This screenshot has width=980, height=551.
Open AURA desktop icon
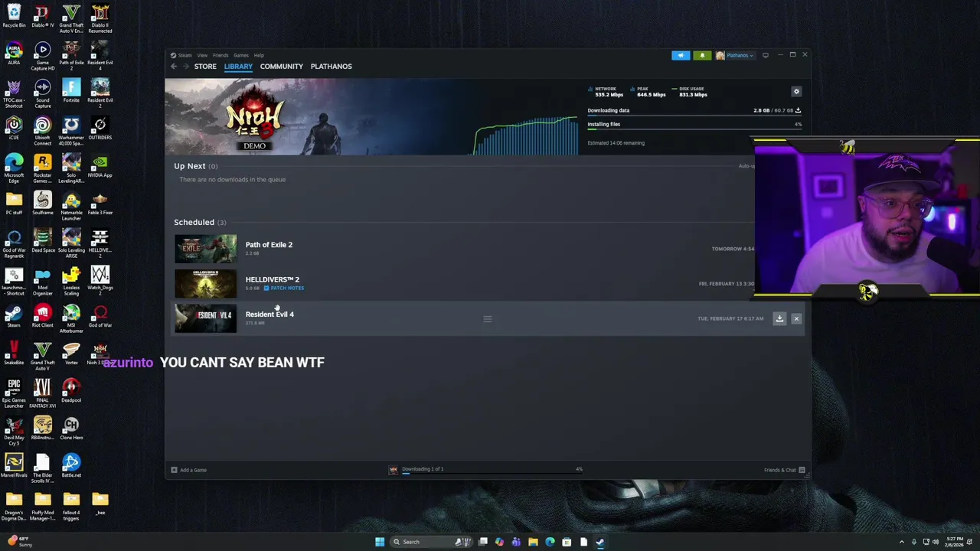tap(14, 54)
